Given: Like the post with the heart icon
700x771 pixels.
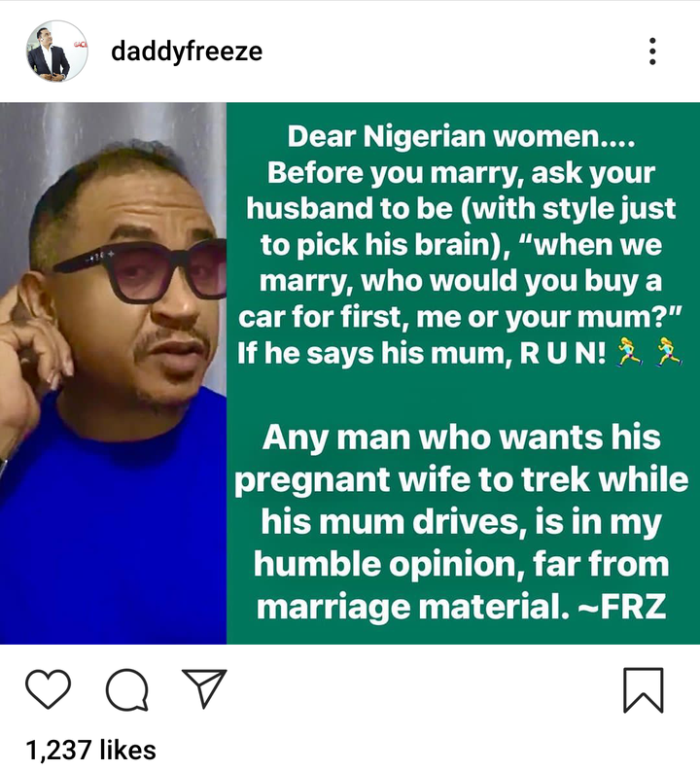Looking at the screenshot, I should (48, 689).
